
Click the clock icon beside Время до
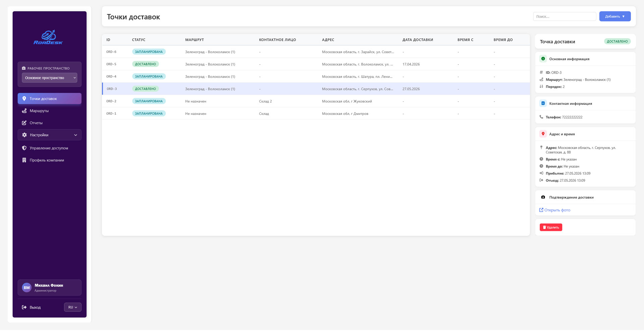541,166
